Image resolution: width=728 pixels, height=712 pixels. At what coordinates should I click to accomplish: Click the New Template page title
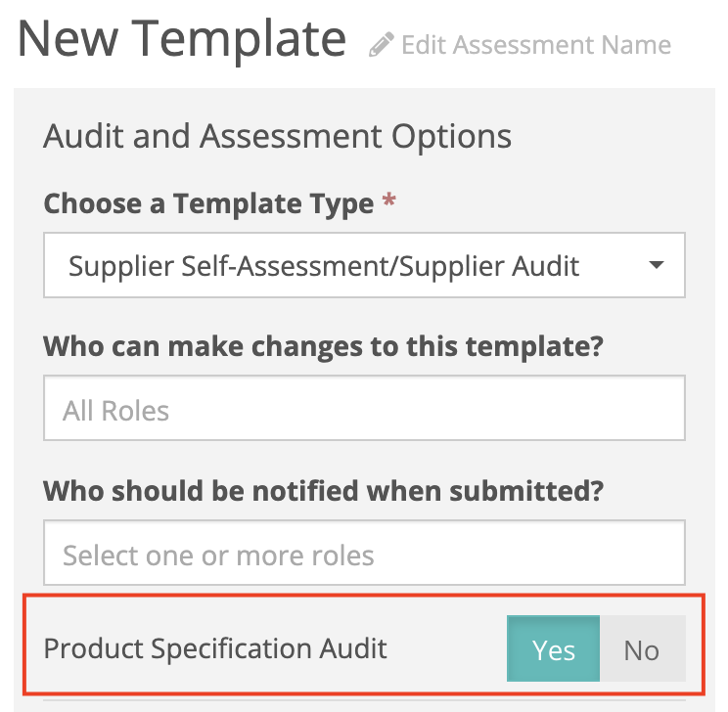[x=182, y=39]
